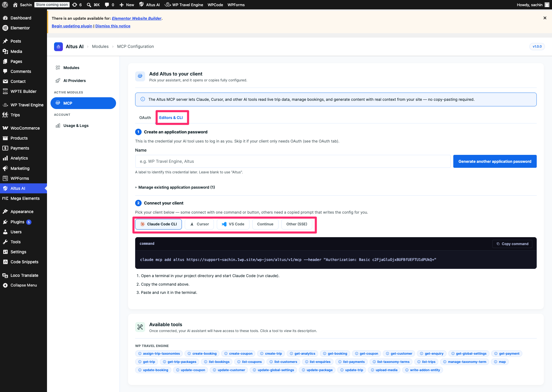Click the v1.0.0 version badge
This screenshot has width=552, height=392.
(x=537, y=46)
